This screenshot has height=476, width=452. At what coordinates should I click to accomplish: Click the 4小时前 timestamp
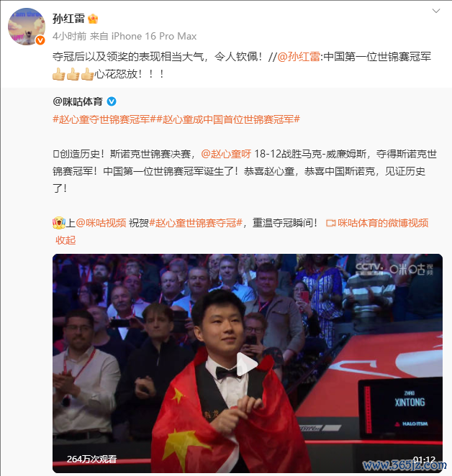click(70, 36)
